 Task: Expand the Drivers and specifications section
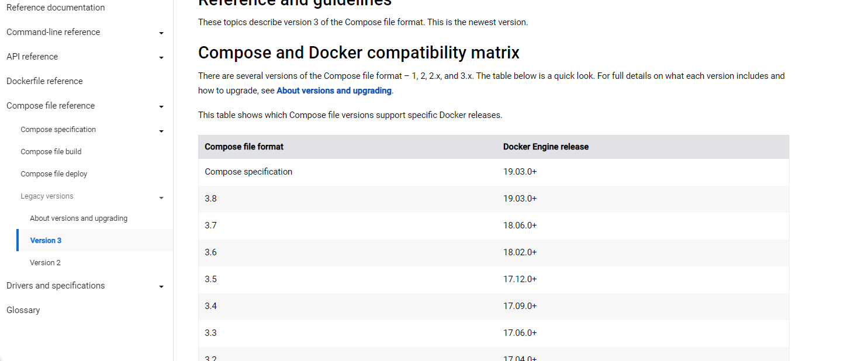pos(161,286)
